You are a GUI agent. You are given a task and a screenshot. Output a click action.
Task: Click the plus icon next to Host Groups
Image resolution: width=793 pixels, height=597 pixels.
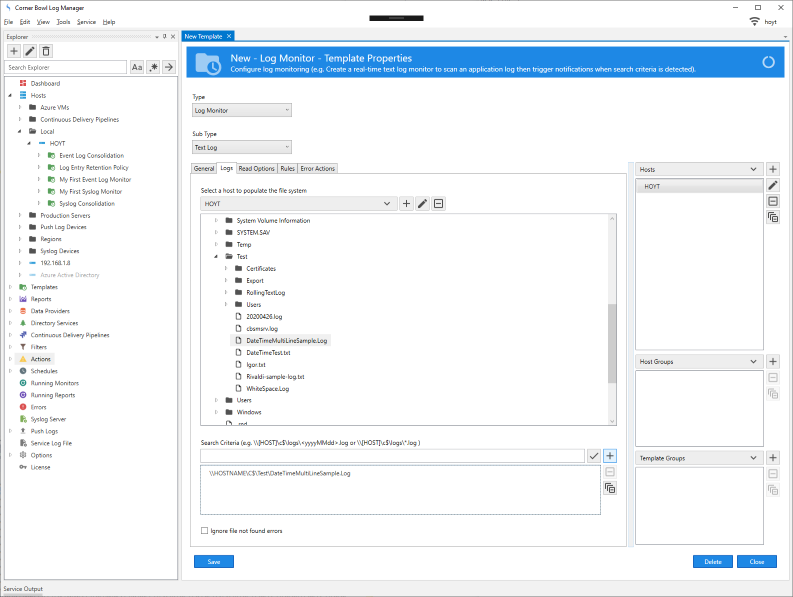click(x=773, y=361)
